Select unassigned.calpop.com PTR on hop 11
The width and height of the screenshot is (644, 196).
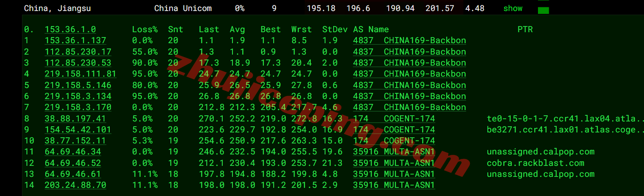tap(541, 152)
